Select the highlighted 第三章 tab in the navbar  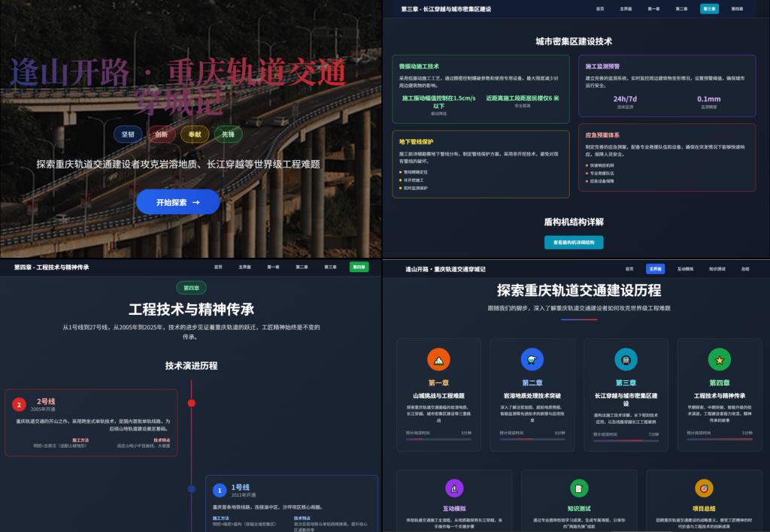click(709, 9)
